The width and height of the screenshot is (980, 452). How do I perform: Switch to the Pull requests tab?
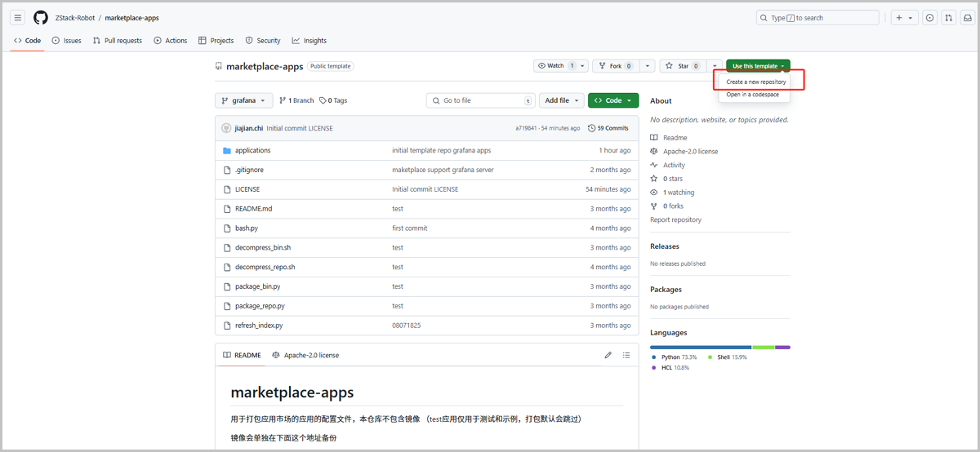(x=118, y=40)
